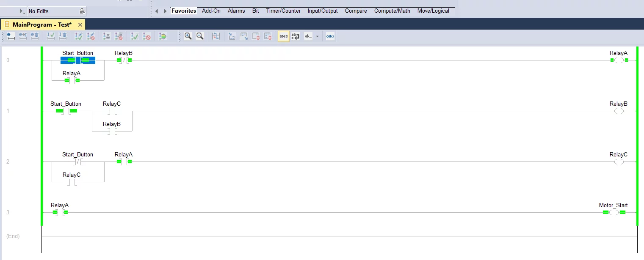Viewport: 644px width, 260px height.
Task: Click the Cancel Accepted Rung Edits icon
Action: pos(63,36)
